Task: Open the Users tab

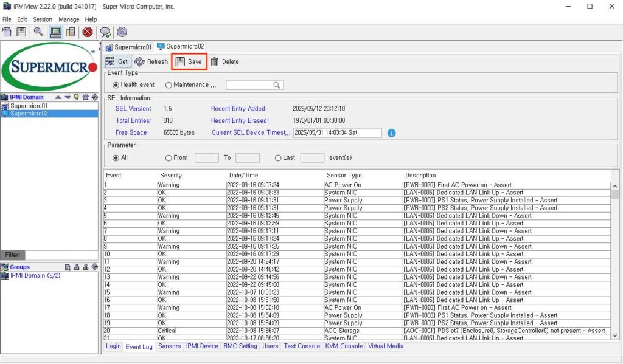Action: [x=270, y=346]
